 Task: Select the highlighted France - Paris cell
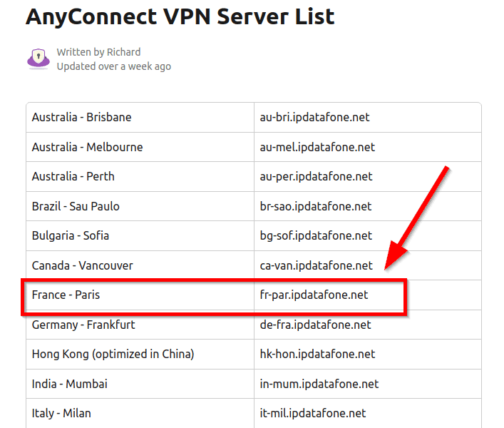[66, 294]
